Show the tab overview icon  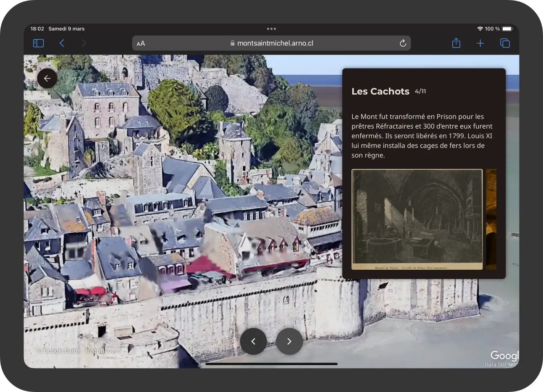point(505,43)
